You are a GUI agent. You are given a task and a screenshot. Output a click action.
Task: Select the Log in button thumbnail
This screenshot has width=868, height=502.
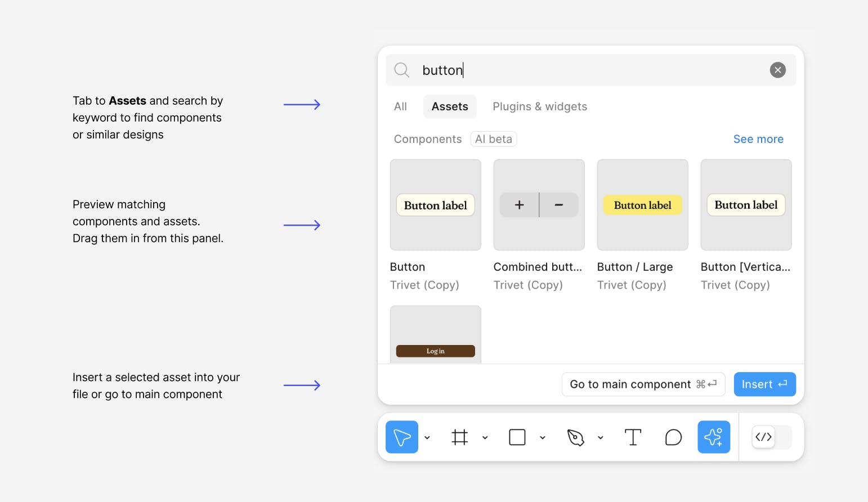point(436,334)
